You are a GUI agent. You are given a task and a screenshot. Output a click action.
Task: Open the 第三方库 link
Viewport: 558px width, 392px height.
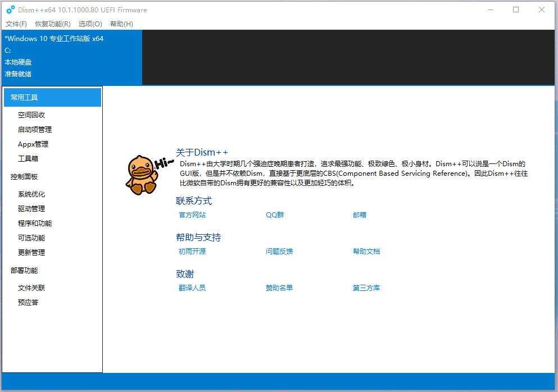point(366,288)
